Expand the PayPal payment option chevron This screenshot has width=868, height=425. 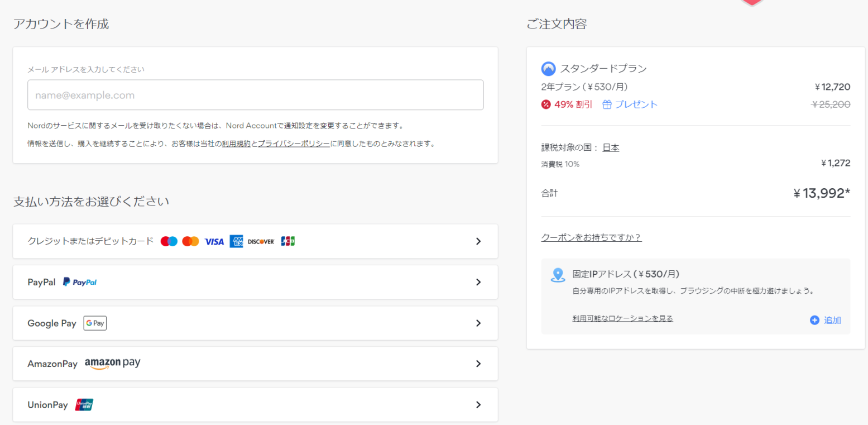pos(478,282)
